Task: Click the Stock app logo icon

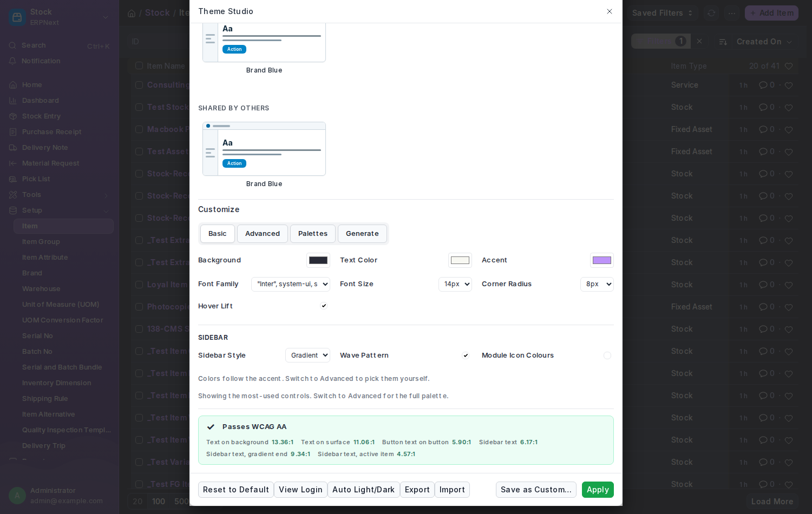Action: (x=17, y=17)
